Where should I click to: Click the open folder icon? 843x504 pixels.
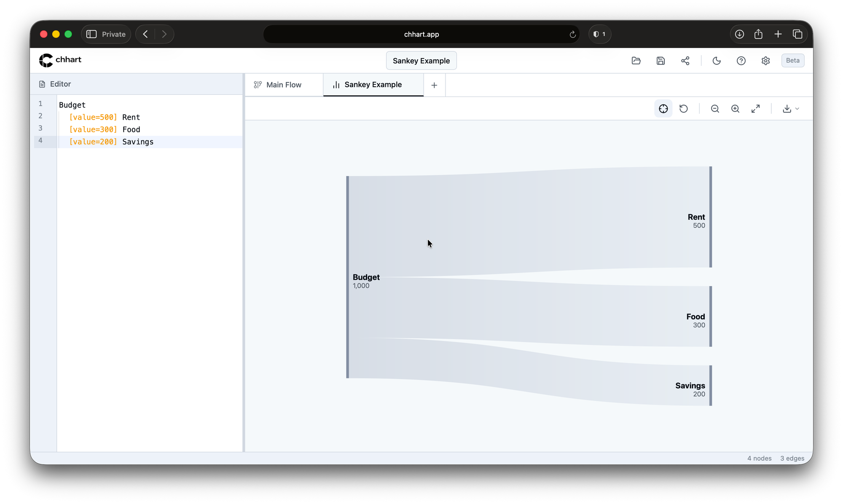pyautogui.click(x=636, y=61)
